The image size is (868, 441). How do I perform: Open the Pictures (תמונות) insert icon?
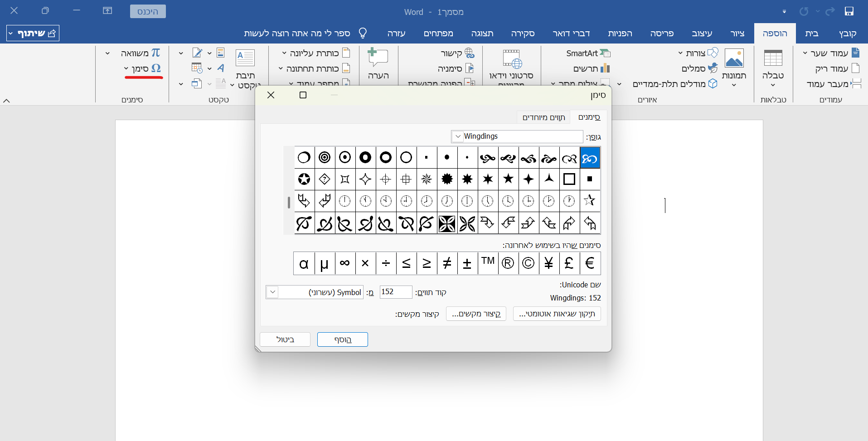pos(734,59)
